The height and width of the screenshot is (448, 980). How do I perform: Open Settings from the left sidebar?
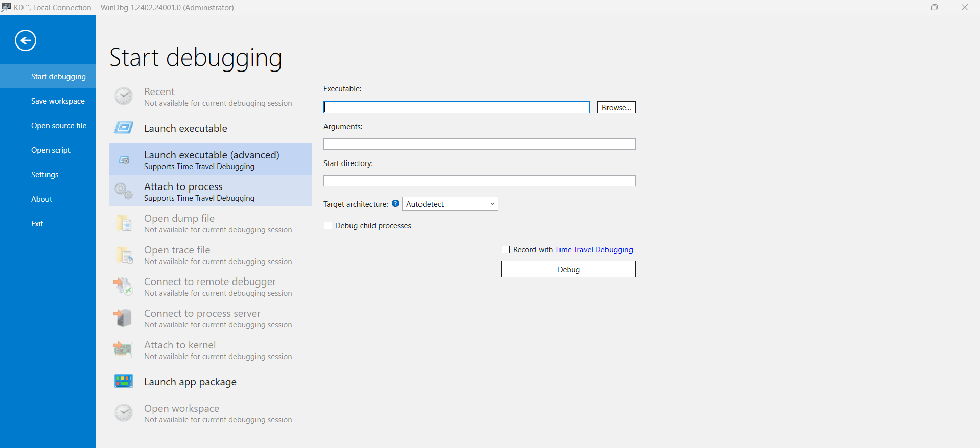point(45,174)
